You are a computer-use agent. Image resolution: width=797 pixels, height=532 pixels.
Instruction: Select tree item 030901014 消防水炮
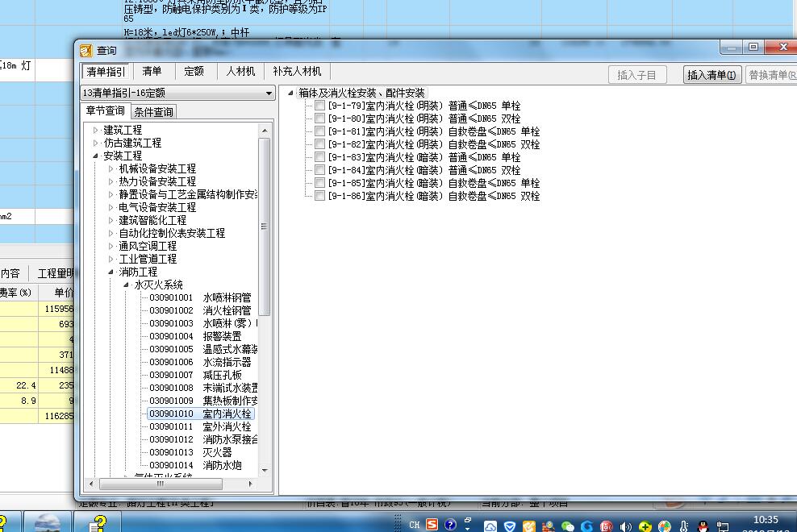pos(195,465)
